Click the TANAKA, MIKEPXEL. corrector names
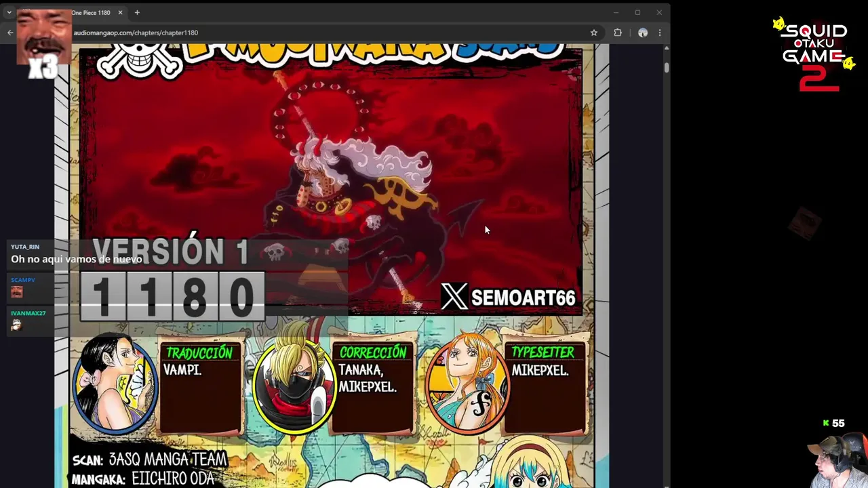Image resolution: width=868 pixels, height=488 pixels. click(368, 378)
